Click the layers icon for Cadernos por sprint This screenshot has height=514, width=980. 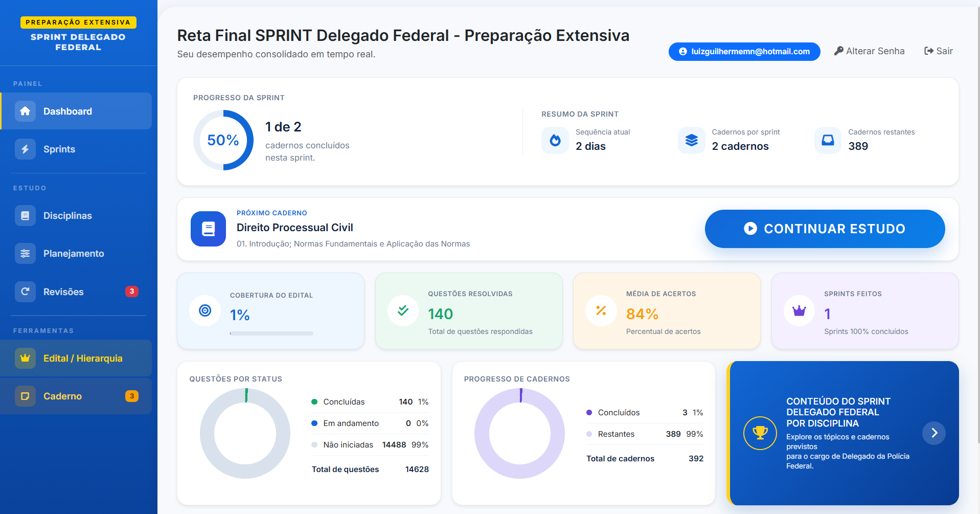click(691, 140)
